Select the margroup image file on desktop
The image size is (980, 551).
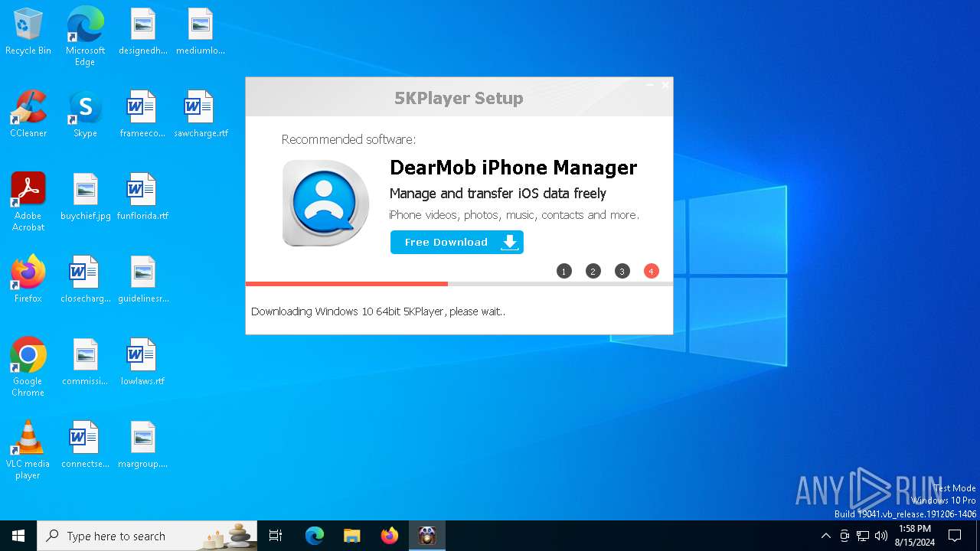click(x=142, y=445)
